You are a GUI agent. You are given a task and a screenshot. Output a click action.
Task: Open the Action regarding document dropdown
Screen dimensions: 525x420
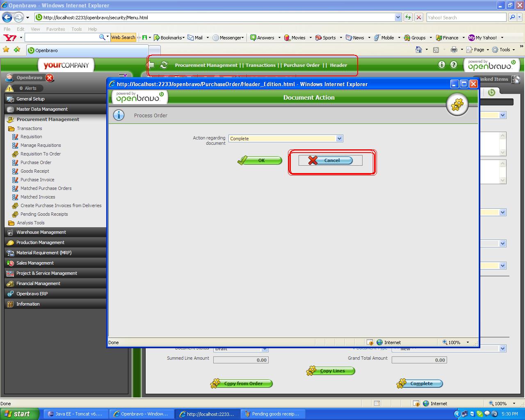[x=339, y=139]
